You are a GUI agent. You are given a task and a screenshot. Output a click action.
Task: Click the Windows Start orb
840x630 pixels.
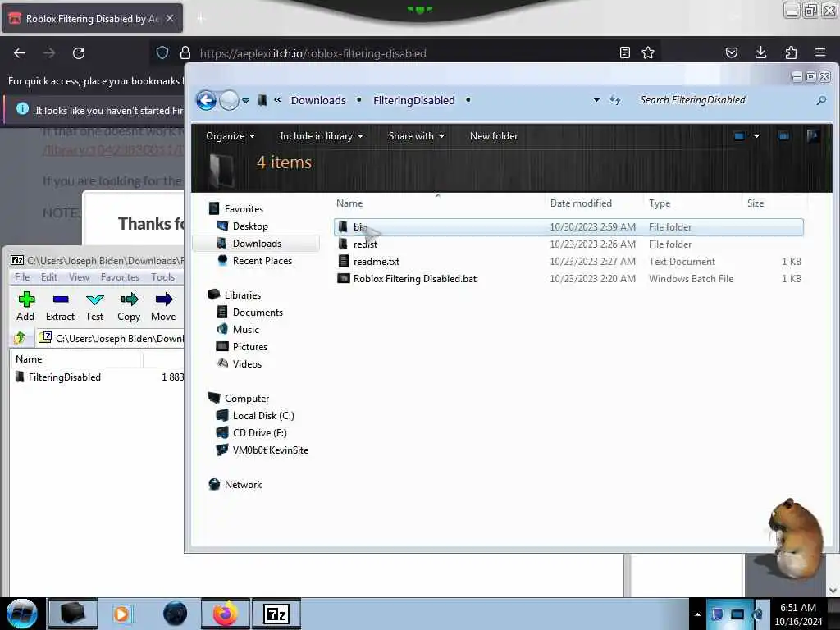(x=22, y=614)
